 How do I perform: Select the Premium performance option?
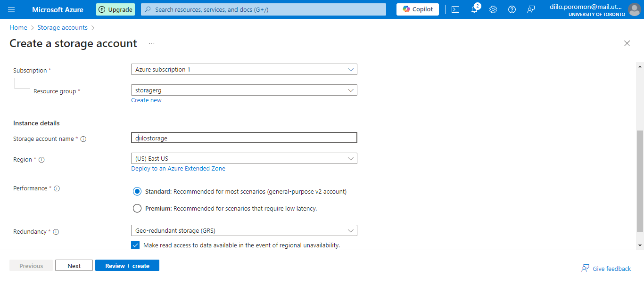tap(137, 208)
